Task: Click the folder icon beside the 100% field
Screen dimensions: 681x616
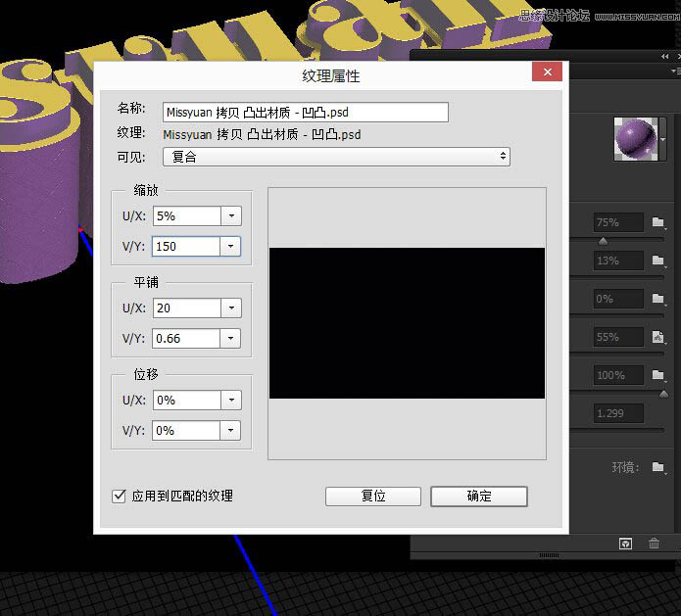Action: coord(658,375)
